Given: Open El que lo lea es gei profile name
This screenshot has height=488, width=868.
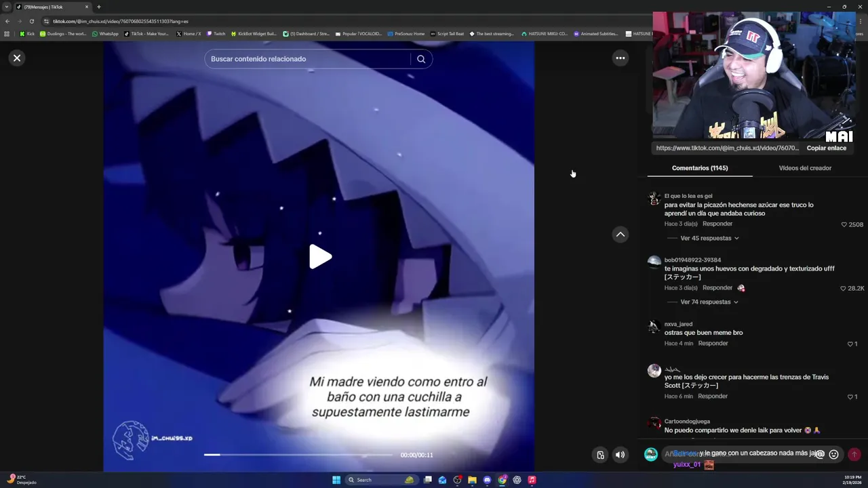Looking at the screenshot, I should (688, 196).
